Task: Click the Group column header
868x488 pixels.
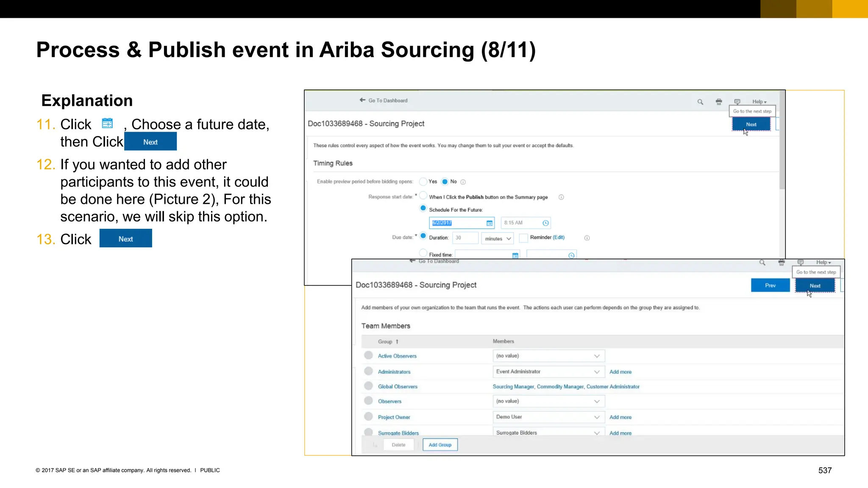Action: 385,342
